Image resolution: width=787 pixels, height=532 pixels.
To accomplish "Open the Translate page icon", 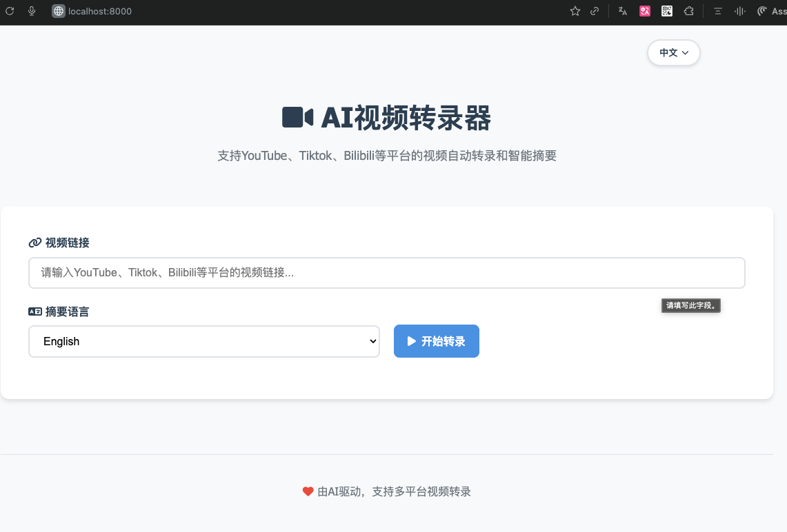I will point(622,11).
